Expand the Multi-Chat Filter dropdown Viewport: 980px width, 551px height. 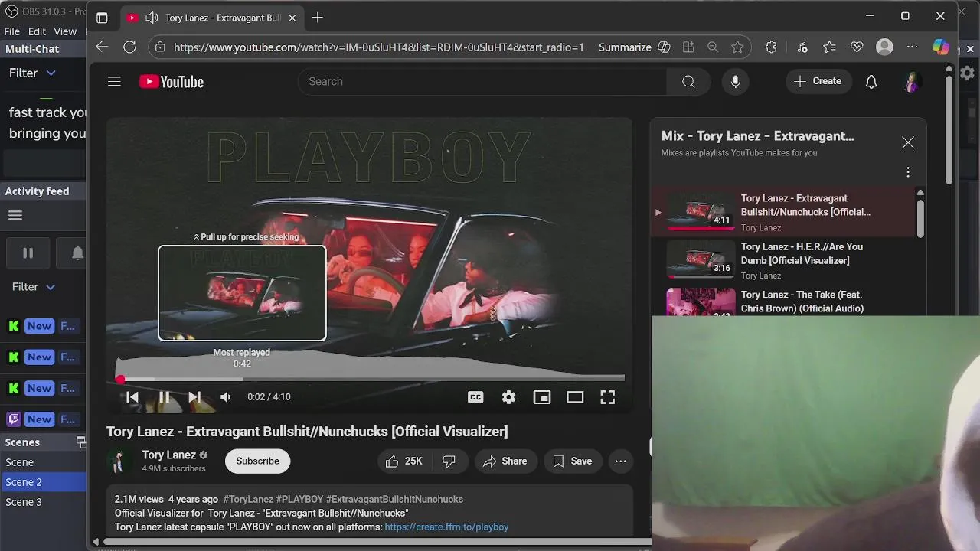point(32,73)
